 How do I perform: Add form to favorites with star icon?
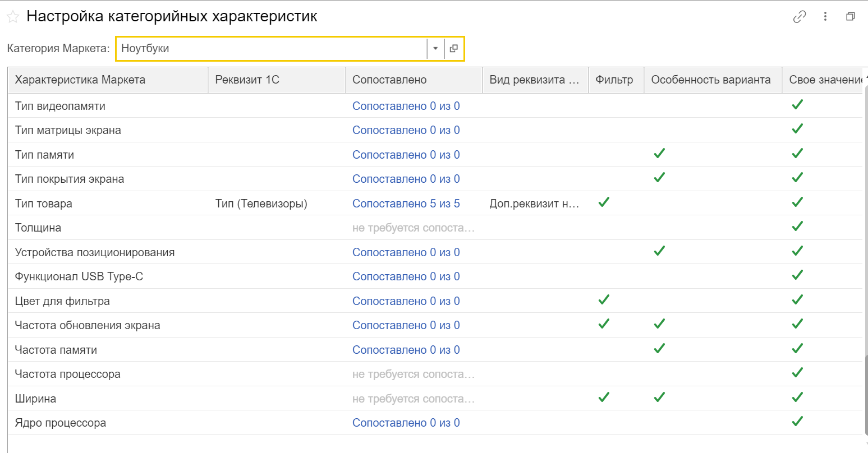[13, 17]
